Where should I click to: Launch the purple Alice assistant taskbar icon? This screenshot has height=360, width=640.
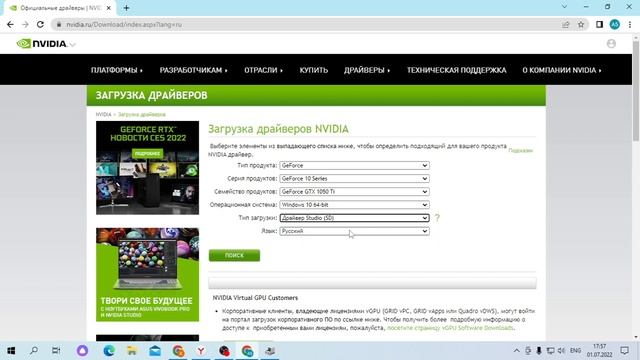click(x=82, y=351)
